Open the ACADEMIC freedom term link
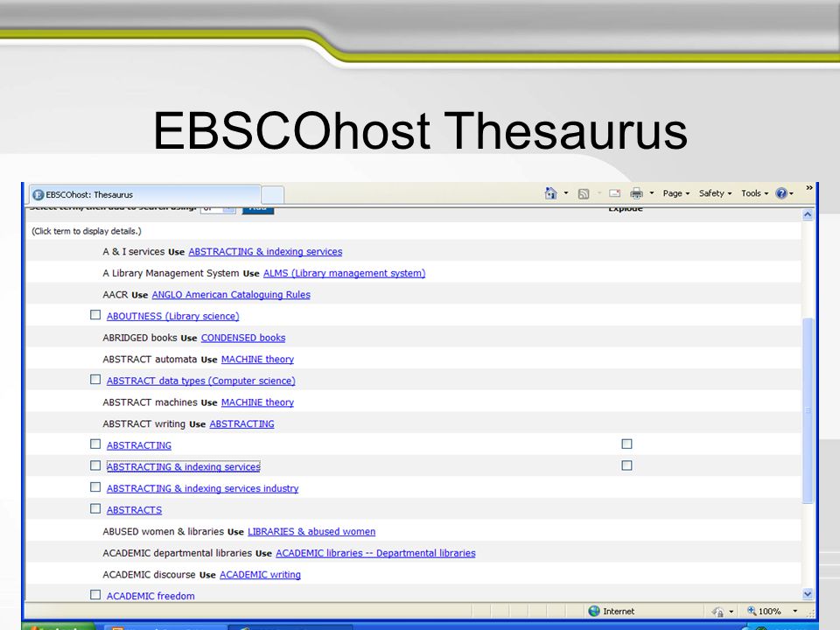The image size is (840, 630). 150,596
